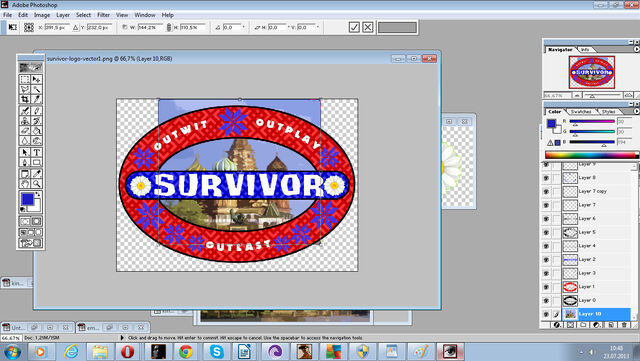The width and height of the screenshot is (640, 361).
Task: Select the Rectangle shape tool
Action: [x=36, y=163]
